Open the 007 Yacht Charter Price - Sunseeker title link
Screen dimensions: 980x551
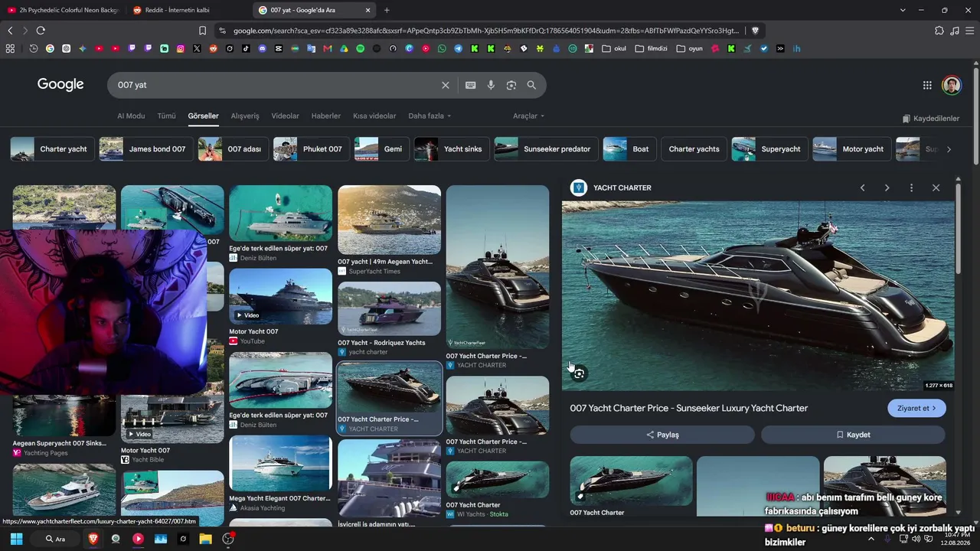(x=689, y=408)
